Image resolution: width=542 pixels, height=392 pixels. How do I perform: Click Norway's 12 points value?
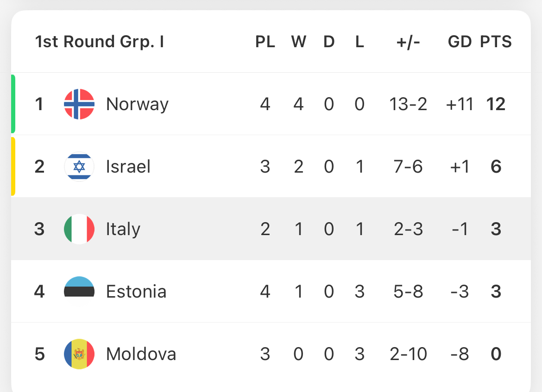pyautogui.click(x=496, y=104)
